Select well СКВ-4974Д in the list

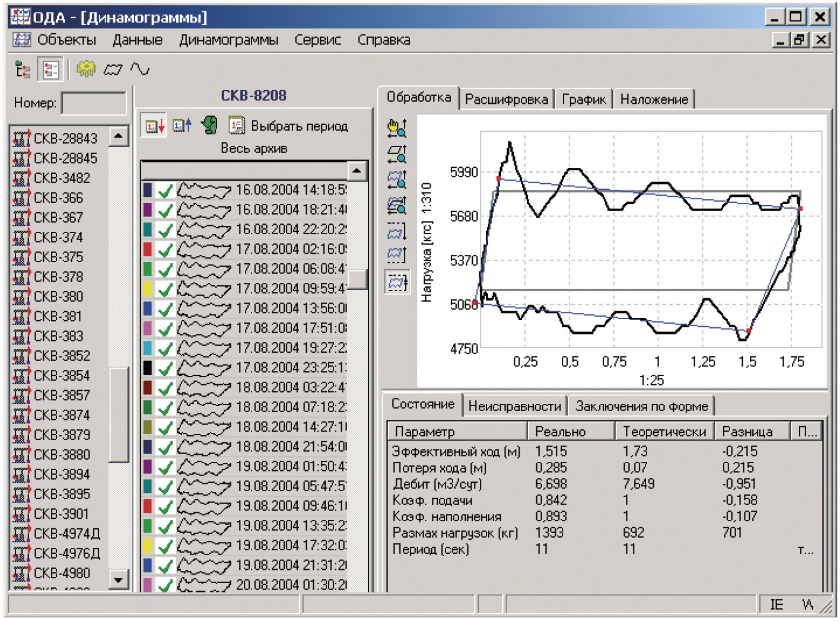(x=66, y=534)
